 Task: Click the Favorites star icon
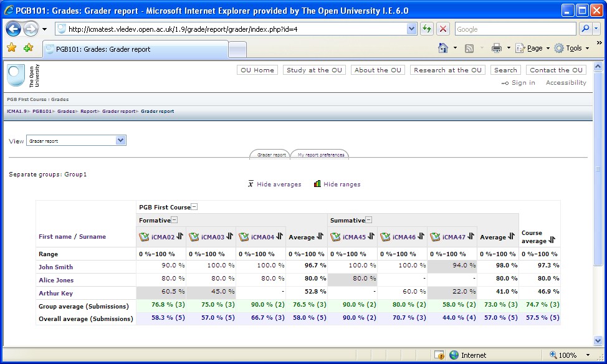12,47
